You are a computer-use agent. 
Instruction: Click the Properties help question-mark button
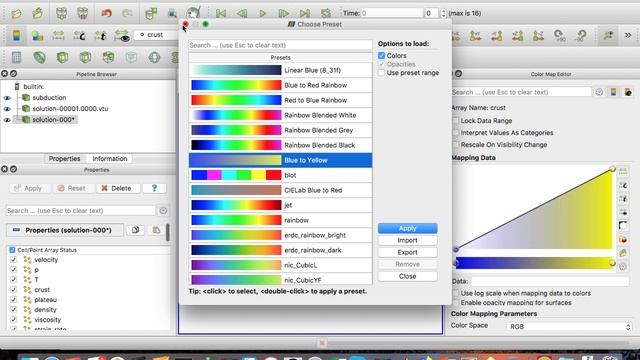(154, 188)
